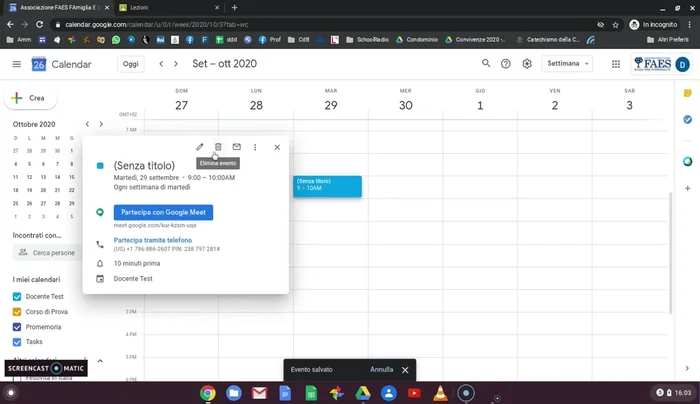Viewport: 700px width, 404px height.
Task: Open the system clock status tray
Action: click(674, 393)
